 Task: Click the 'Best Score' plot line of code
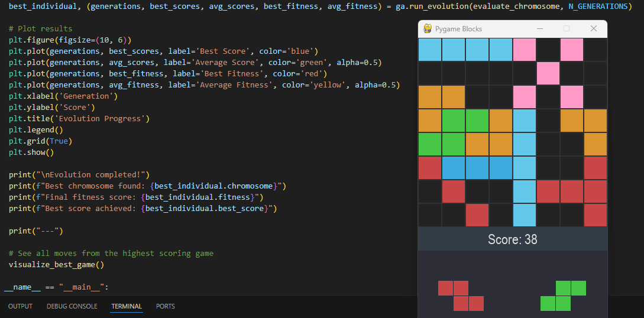click(163, 51)
